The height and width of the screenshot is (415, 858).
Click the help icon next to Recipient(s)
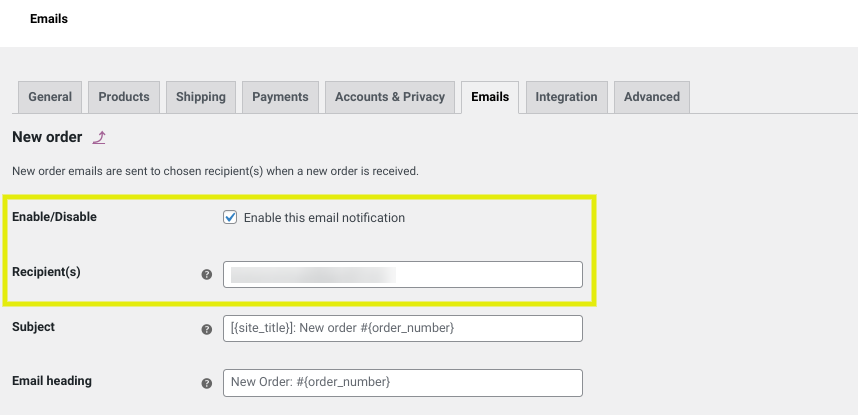tap(207, 274)
